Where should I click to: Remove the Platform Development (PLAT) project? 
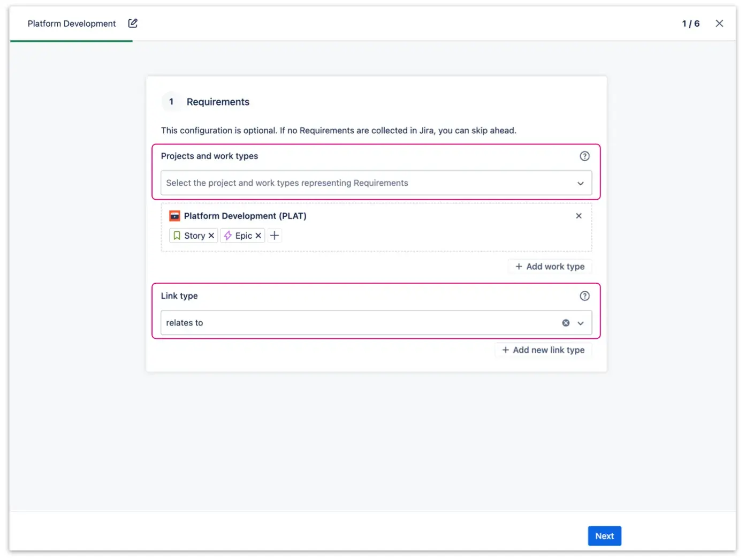[x=578, y=216]
